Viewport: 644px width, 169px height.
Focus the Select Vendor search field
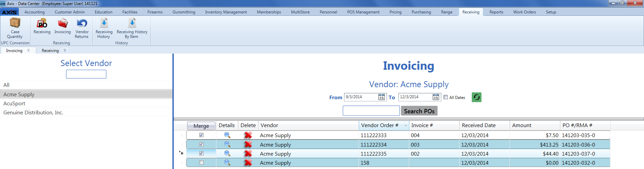click(x=86, y=74)
